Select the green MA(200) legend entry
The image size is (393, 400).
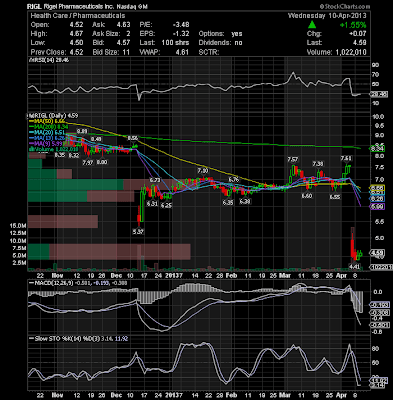pos(49,127)
